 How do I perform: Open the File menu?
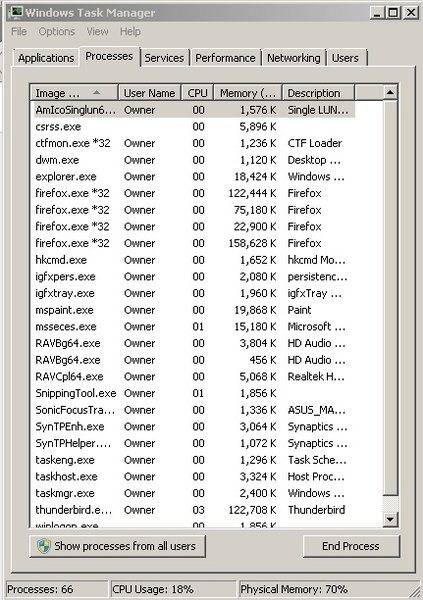click(x=19, y=31)
